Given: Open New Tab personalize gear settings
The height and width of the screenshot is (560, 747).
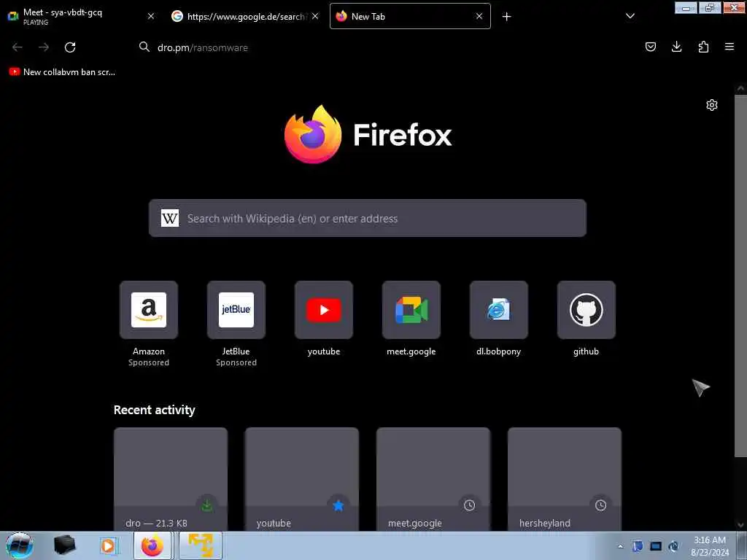Looking at the screenshot, I should pyautogui.click(x=712, y=105).
